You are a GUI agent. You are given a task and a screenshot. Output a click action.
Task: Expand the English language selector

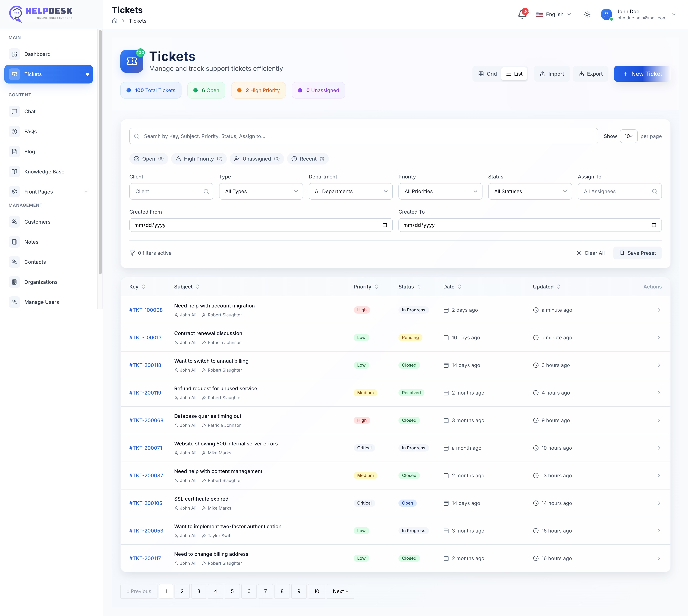(554, 14)
